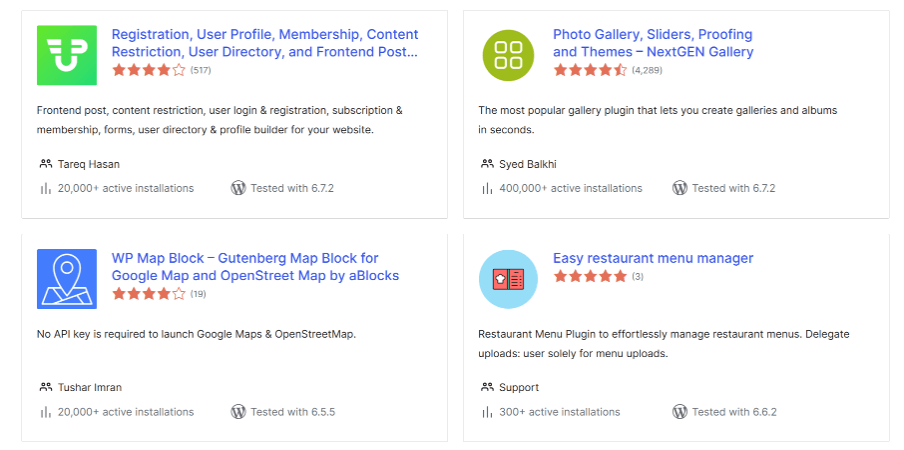Click the five-star rating with 3 reviews
Image resolution: width=904 pixels, height=450 pixels.
590,276
